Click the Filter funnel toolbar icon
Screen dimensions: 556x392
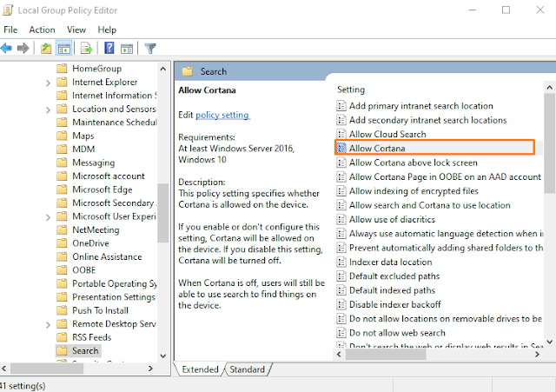(x=150, y=49)
